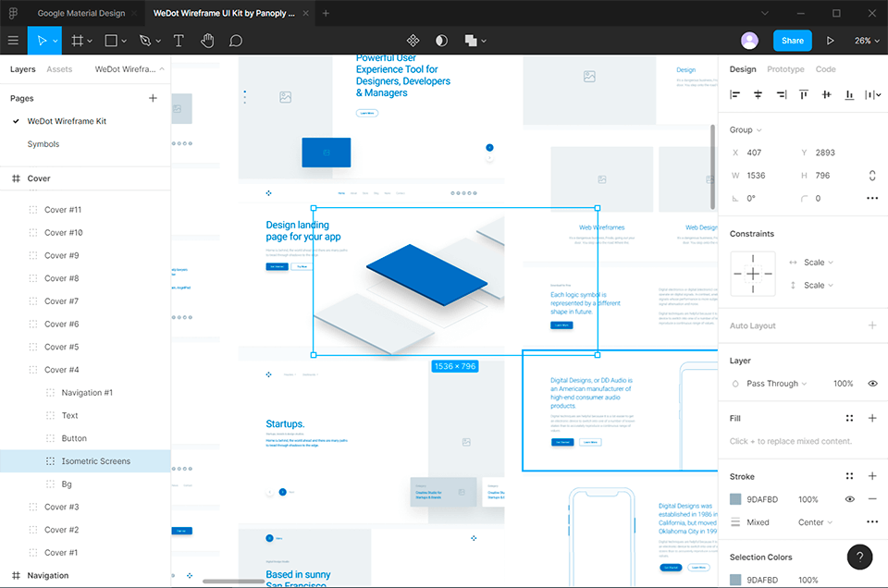Select the Hand tool
The width and height of the screenshot is (888, 588).
tap(207, 40)
